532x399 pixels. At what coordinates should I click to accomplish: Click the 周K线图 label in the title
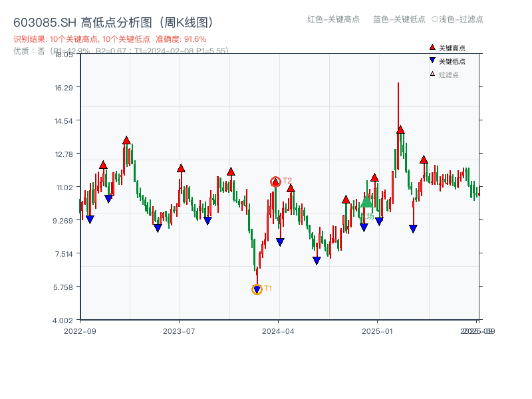pyautogui.click(x=187, y=21)
